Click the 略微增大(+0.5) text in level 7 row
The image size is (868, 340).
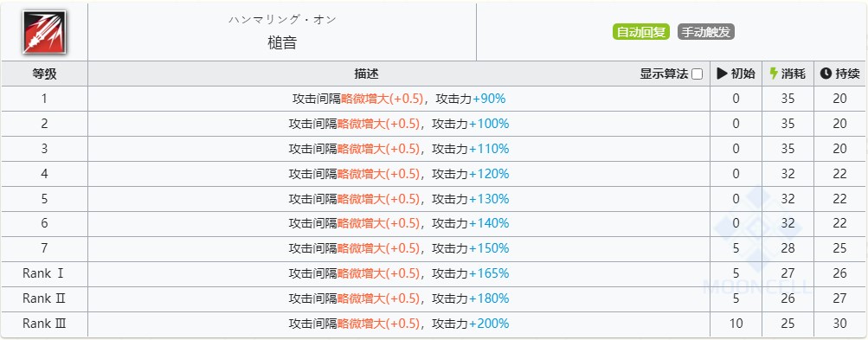(x=379, y=248)
